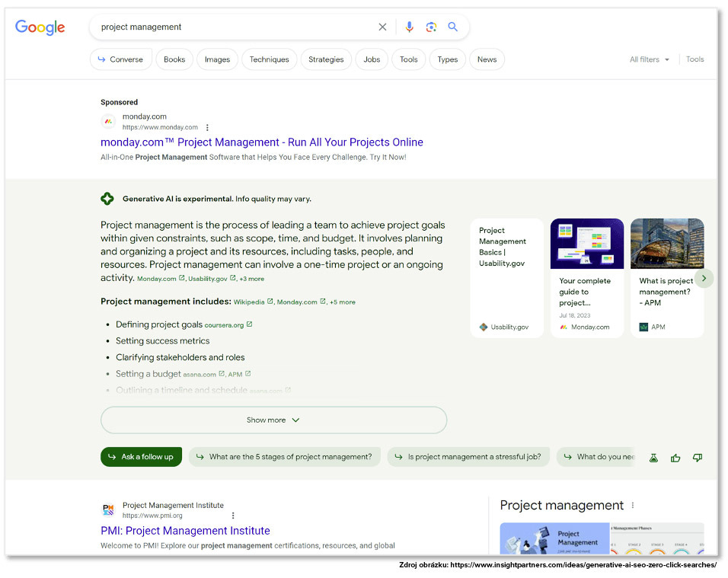728x578 pixels.
Task: Open external link icon after first Monday.com citation
Action: click(x=181, y=278)
